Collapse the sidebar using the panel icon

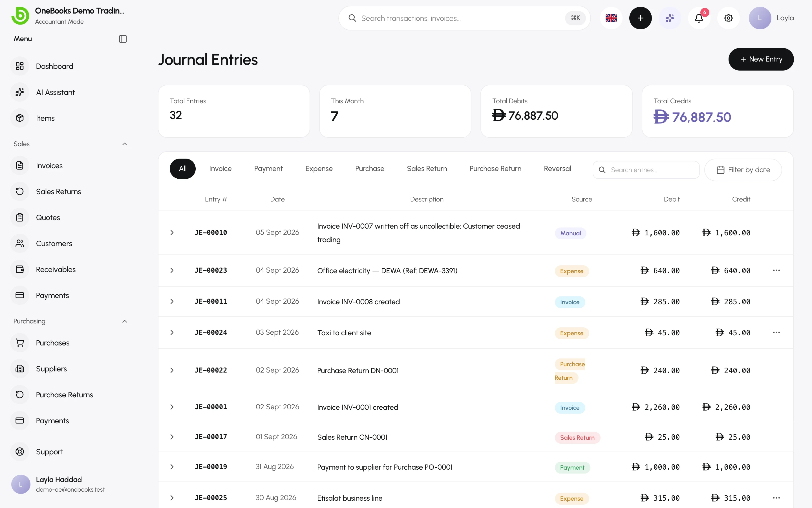click(x=123, y=39)
